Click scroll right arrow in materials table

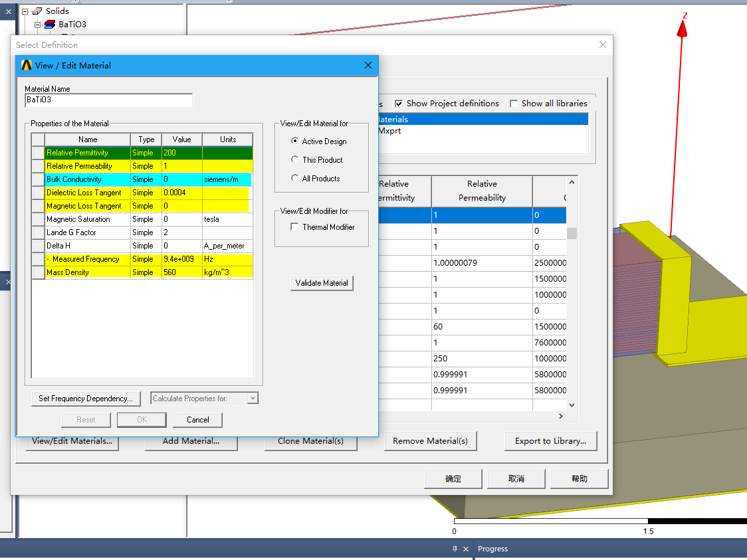click(x=561, y=417)
